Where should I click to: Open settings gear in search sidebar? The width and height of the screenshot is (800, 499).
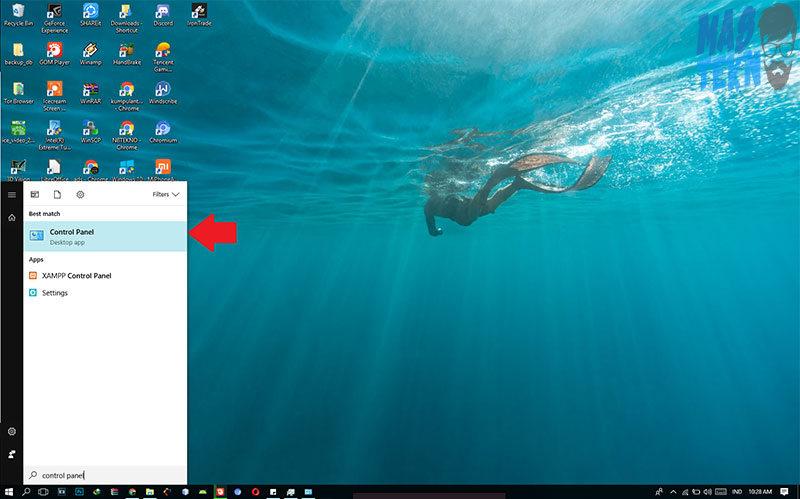[12, 431]
